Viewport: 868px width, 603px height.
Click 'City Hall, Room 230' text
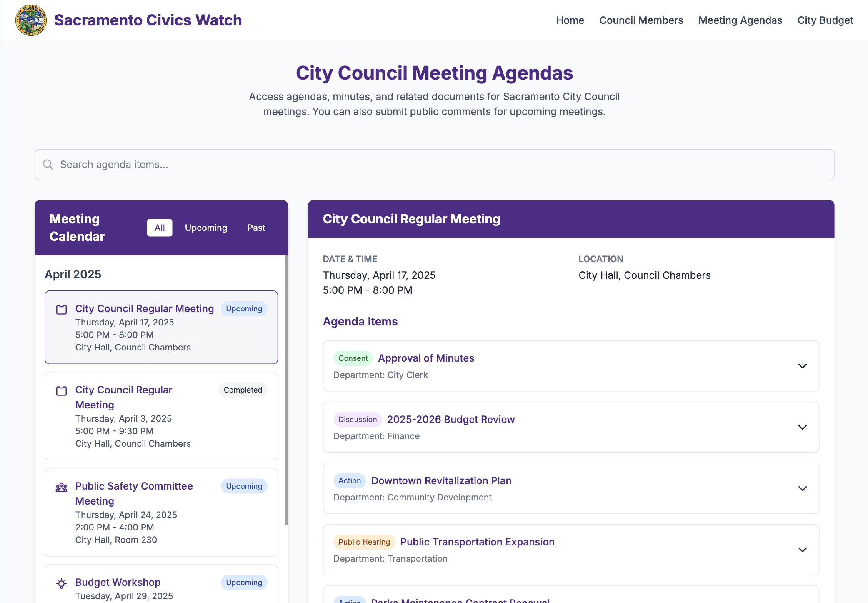pyautogui.click(x=116, y=540)
